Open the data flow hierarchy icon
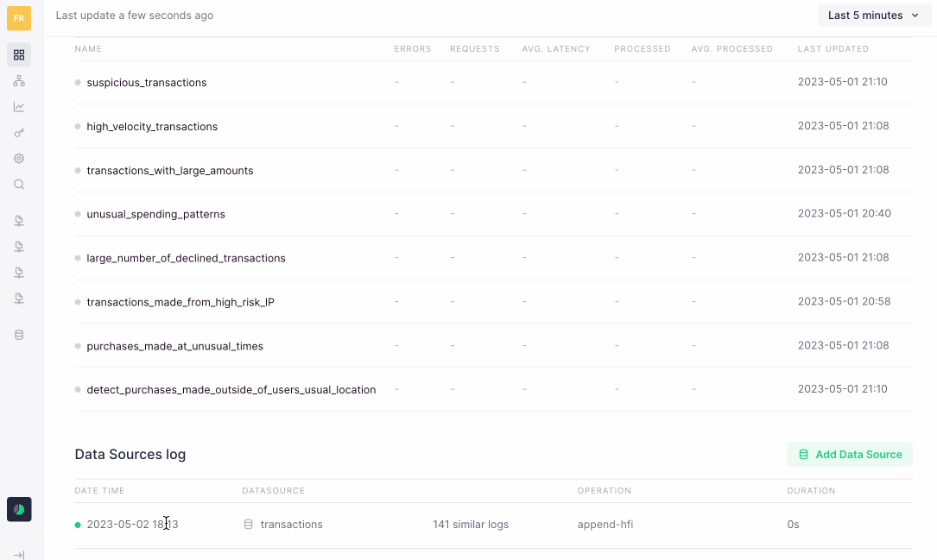Screen dimensions: 937x560 (x=19, y=81)
